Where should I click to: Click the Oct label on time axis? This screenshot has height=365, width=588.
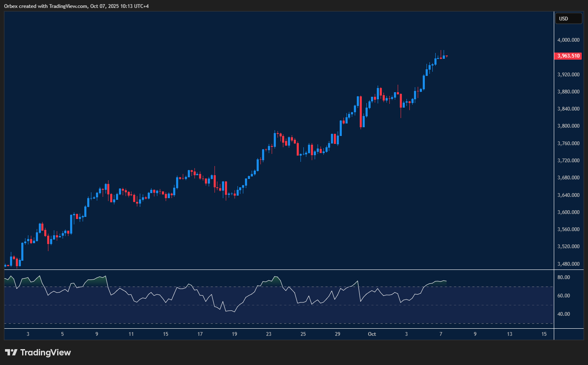click(372, 334)
